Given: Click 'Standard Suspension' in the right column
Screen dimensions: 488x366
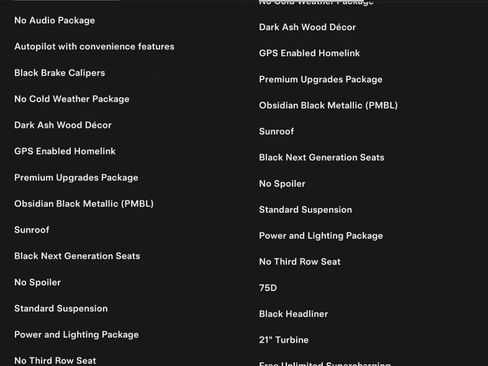Looking at the screenshot, I should [306, 210].
